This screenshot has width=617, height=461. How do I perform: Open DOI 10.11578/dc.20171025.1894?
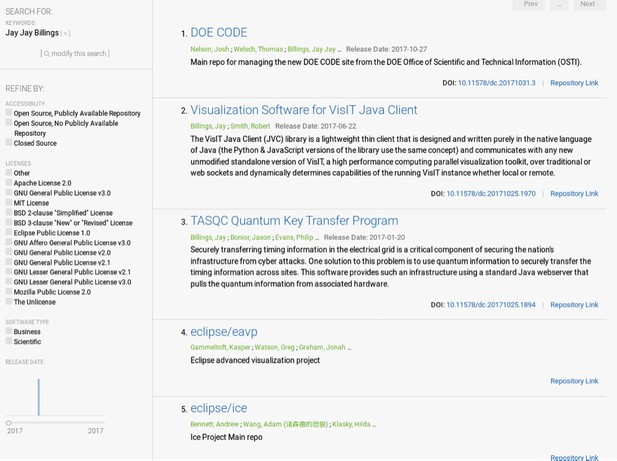pos(491,305)
